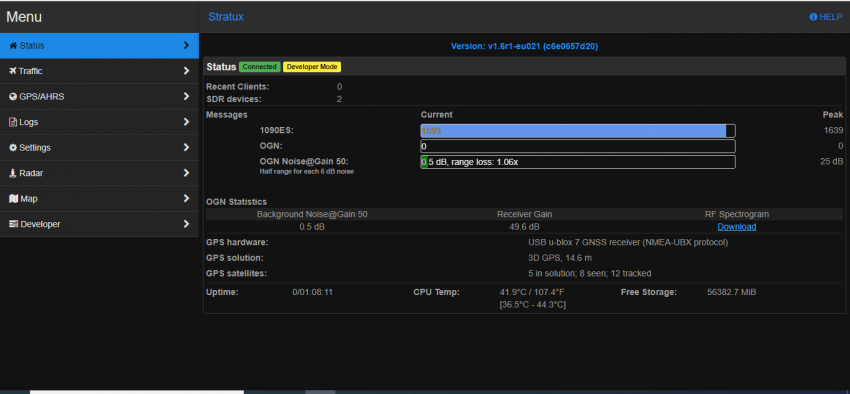
Task: Click the 1090ES message progress bar
Action: pos(578,131)
